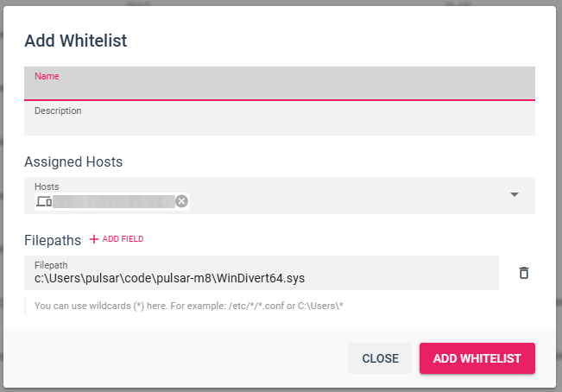Remove the selected host chip
562x392 pixels.
tap(181, 201)
